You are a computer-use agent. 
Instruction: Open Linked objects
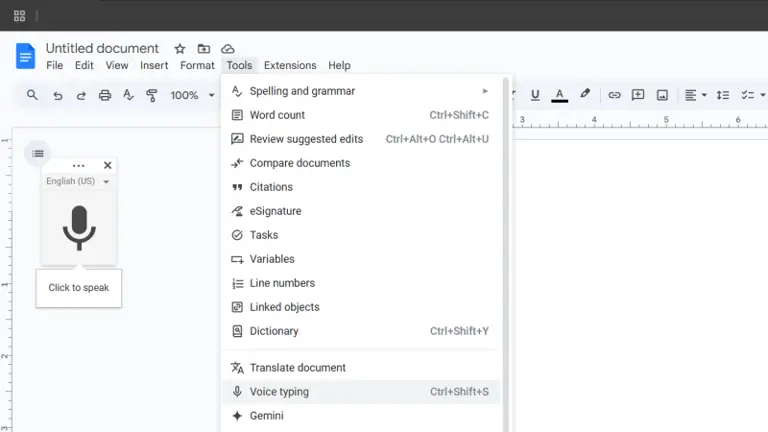coord(360,307)
